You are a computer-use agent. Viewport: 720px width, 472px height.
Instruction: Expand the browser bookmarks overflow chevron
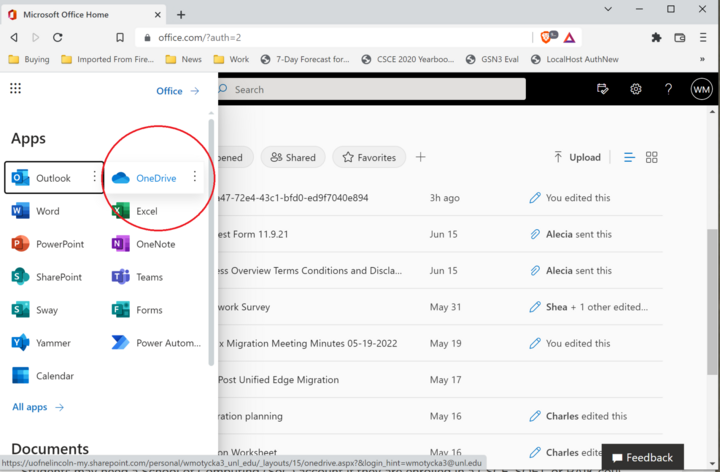point(702,59)
